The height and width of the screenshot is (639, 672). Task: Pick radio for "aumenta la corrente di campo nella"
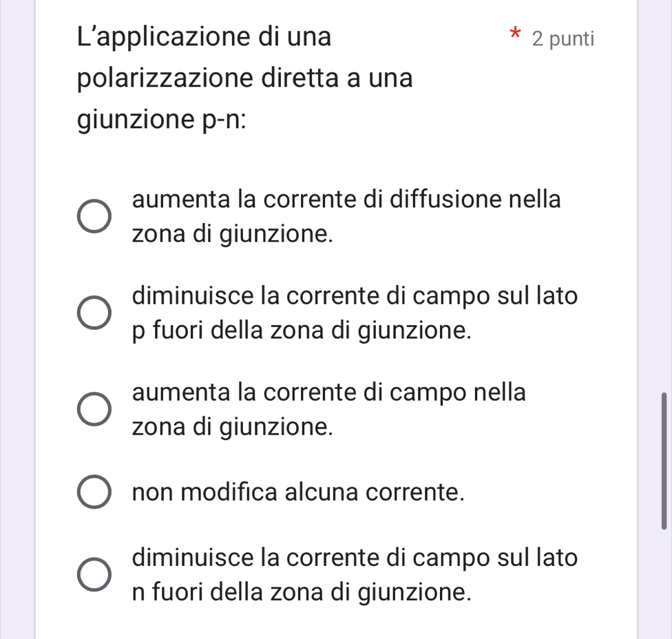tap(93, 410)
